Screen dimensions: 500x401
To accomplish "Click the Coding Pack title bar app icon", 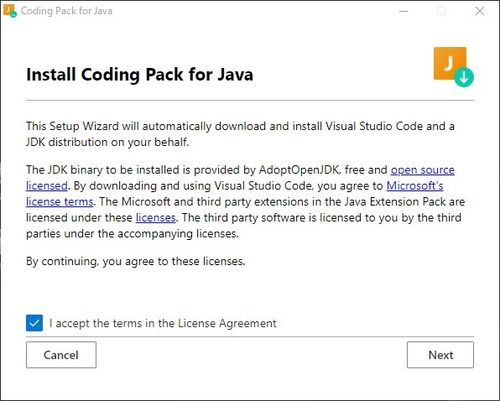I will 10,11.
